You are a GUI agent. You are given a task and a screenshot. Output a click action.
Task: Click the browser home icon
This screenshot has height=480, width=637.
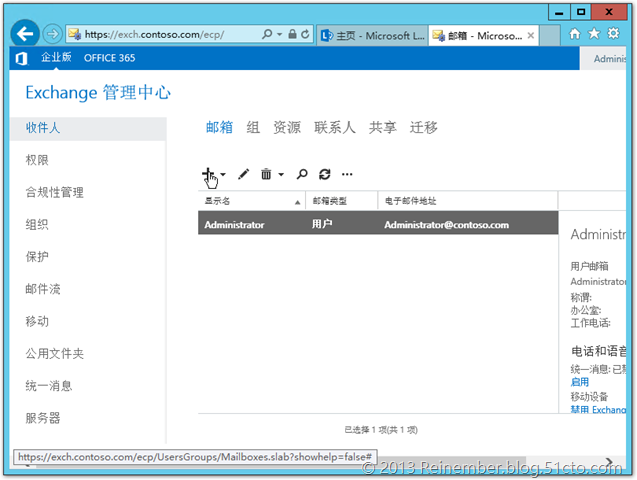574,33
